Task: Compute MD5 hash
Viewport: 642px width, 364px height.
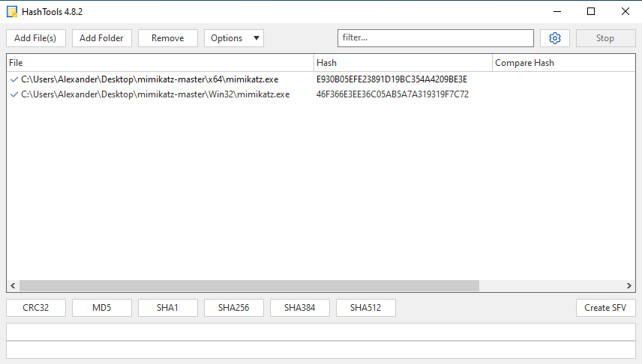Action: tap(101, 308)
